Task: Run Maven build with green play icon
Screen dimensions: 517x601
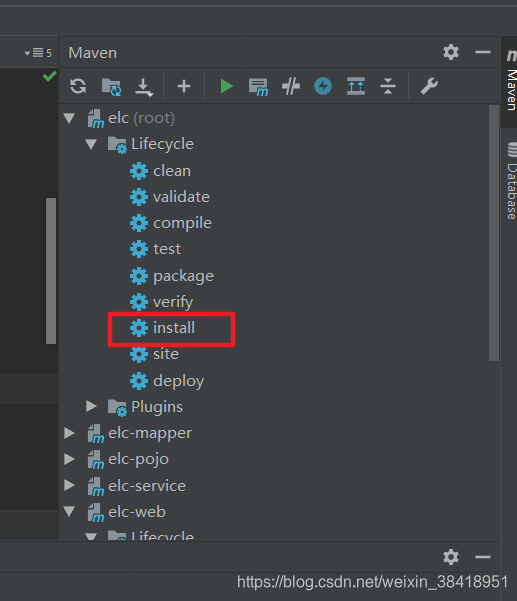Action: 226,86
